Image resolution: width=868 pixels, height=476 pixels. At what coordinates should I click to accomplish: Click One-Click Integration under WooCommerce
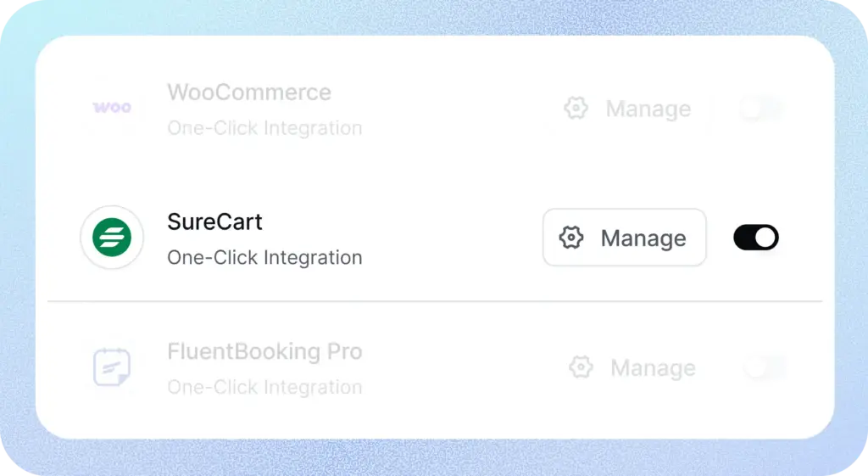[264, 128]
